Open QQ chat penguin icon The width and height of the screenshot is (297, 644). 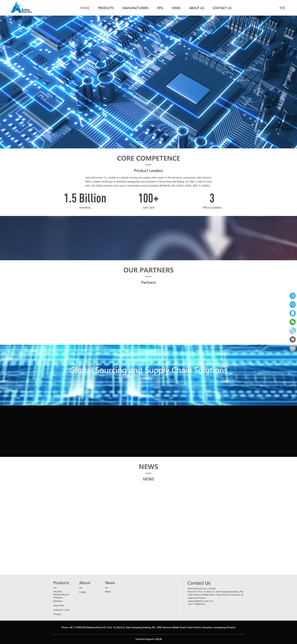292,313
